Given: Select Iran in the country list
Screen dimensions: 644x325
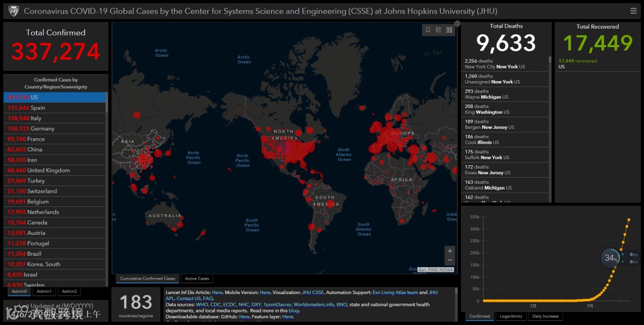Looking at the screenshot, I should (x=55, y=160).
